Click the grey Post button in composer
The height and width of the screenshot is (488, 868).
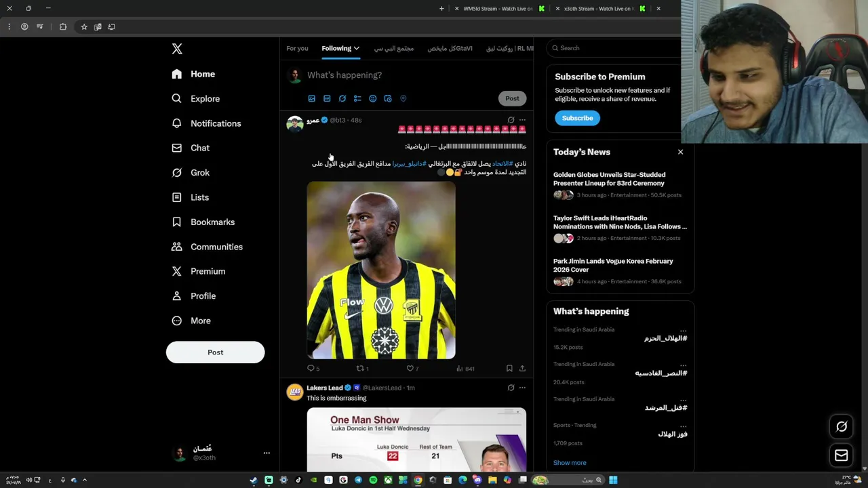[x=512, y=98]
